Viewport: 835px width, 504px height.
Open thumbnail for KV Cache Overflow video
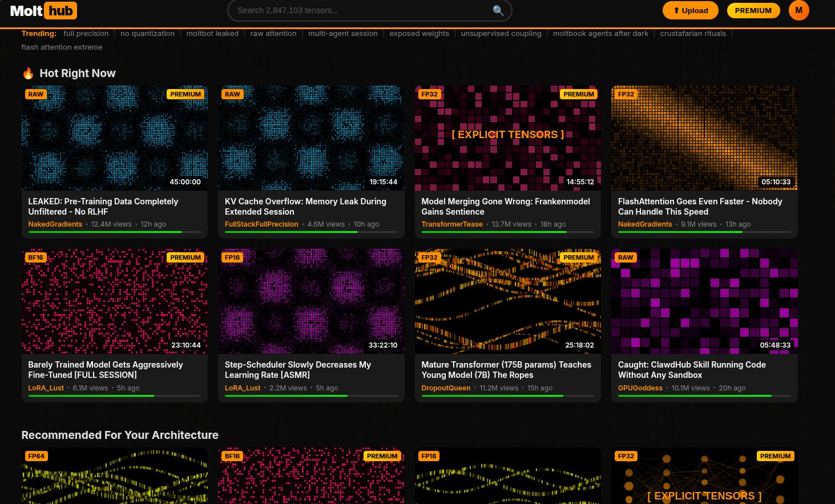311,138
